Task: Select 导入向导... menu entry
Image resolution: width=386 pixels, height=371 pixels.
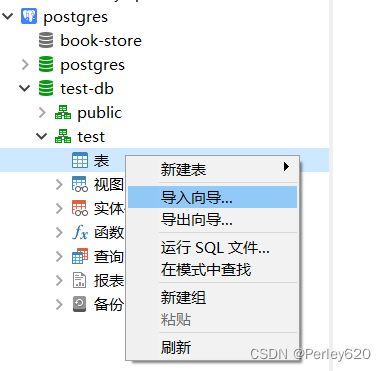Action: [212, 197]
